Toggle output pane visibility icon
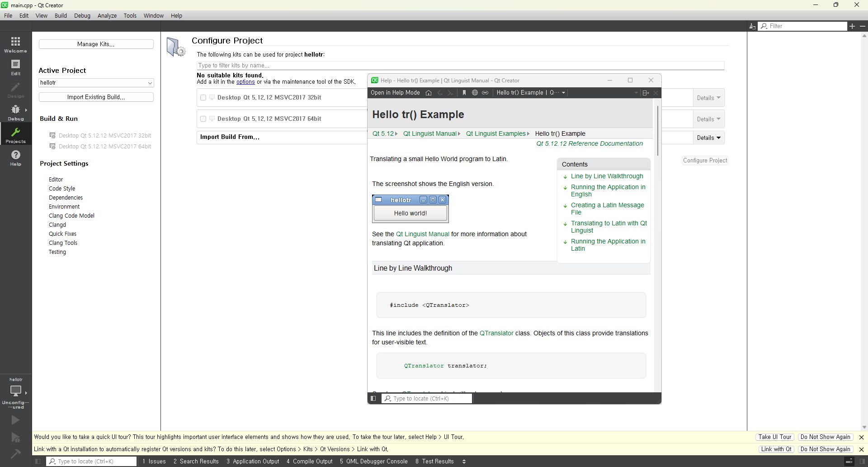The width and height of the screenshot is (868, 467). click(x=849, y=462)
